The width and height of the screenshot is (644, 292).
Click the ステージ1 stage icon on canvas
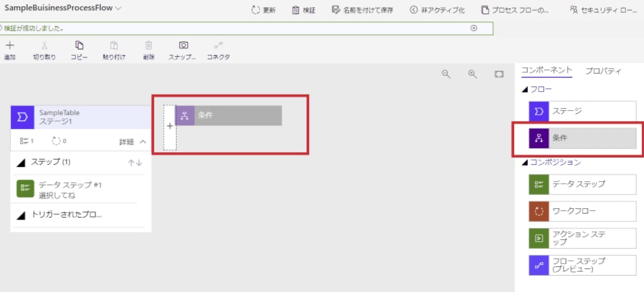(22, 118)
